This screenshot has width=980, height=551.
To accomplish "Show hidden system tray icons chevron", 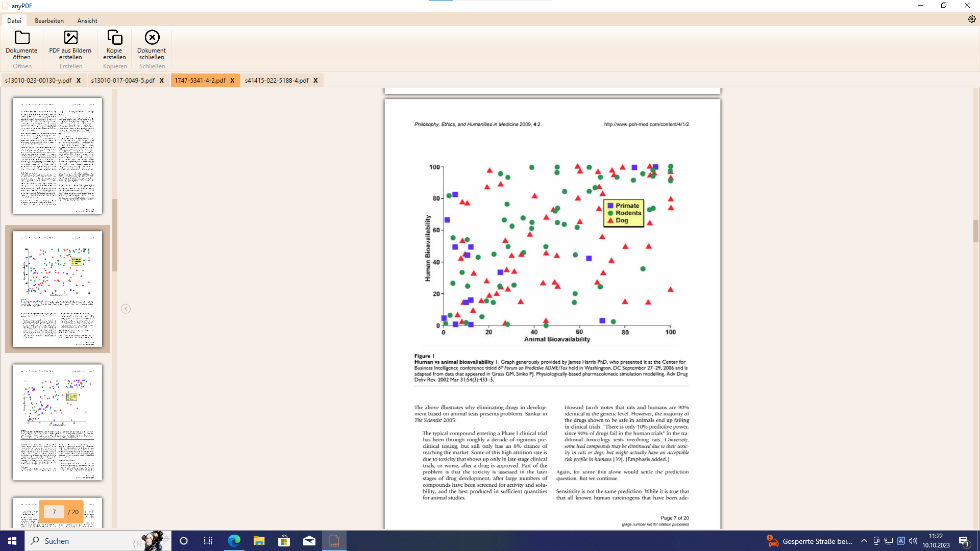I will click(x=864, y=541).
